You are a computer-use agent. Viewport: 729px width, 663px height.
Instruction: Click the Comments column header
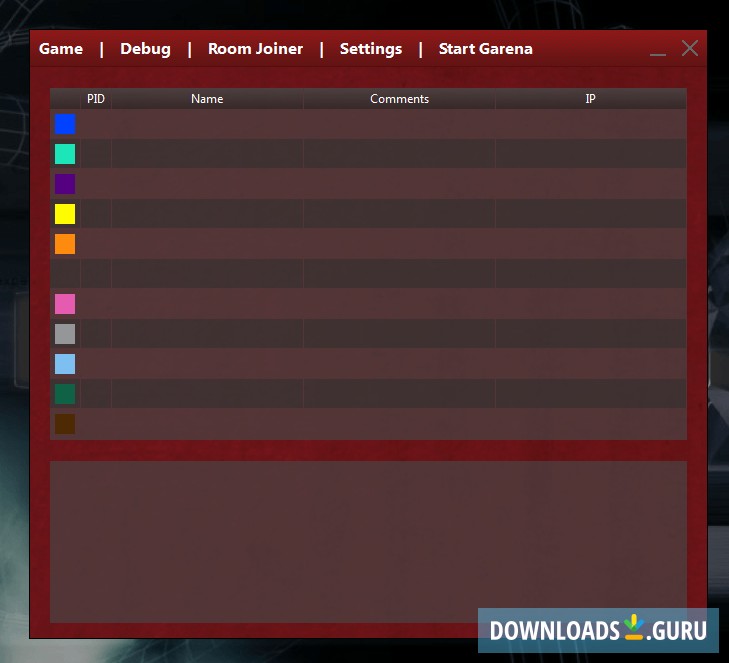399,99
